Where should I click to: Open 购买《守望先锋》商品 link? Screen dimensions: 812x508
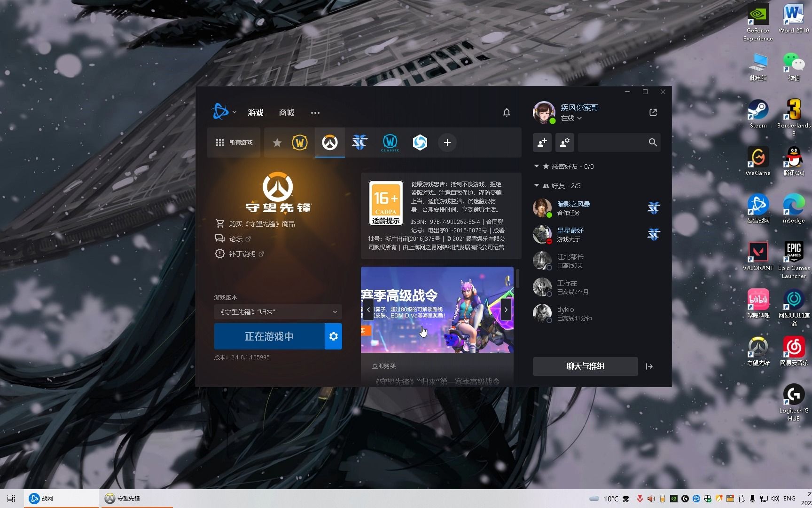point(256,223)
